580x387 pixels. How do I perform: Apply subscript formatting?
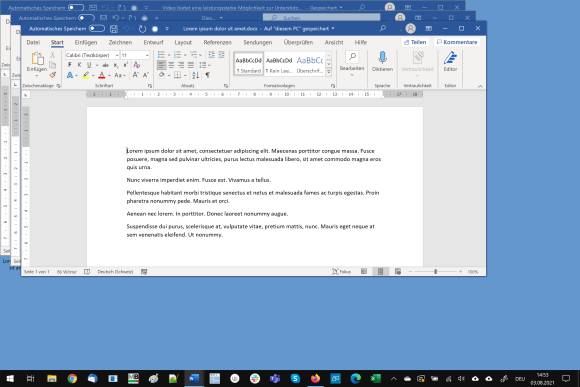pos(116,65)
